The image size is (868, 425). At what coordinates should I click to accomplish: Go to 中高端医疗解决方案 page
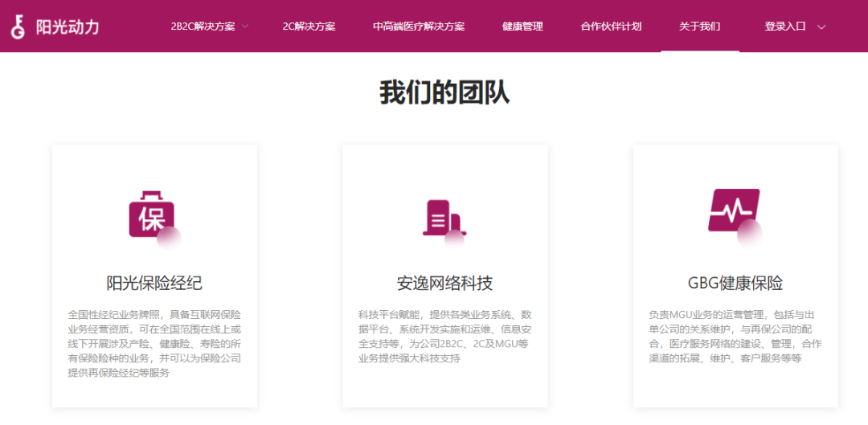419,27
